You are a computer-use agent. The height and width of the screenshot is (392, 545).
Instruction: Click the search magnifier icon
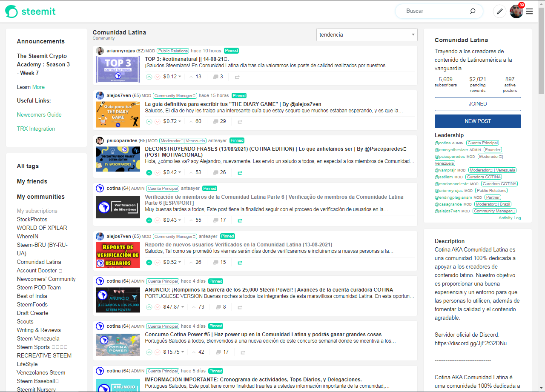(x=473, y=11)
